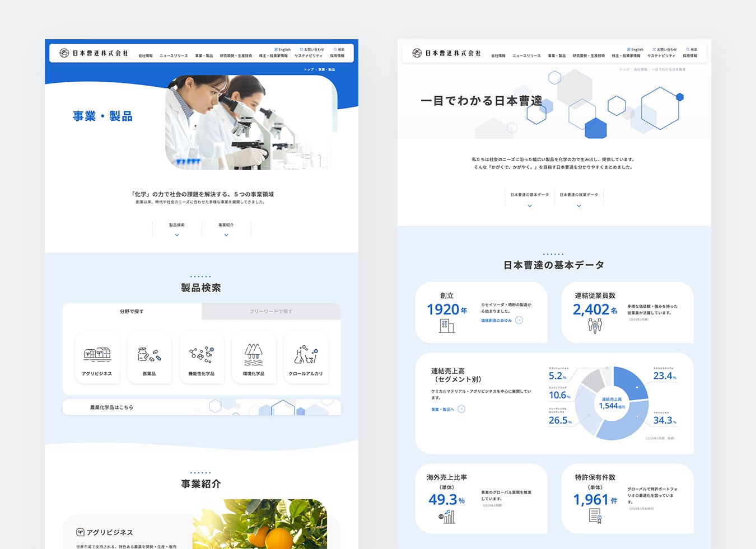This screenshot has width=756, height=549.
Task: Select 分野で探す tab
Action: pyautogui.click(x=132, y=311)
